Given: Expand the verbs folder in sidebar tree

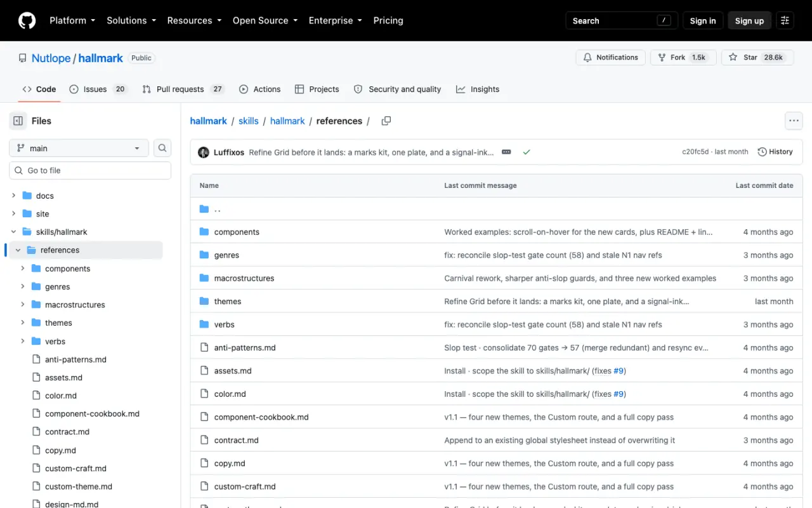Looking at the screenshot, I should coord(23,341).
